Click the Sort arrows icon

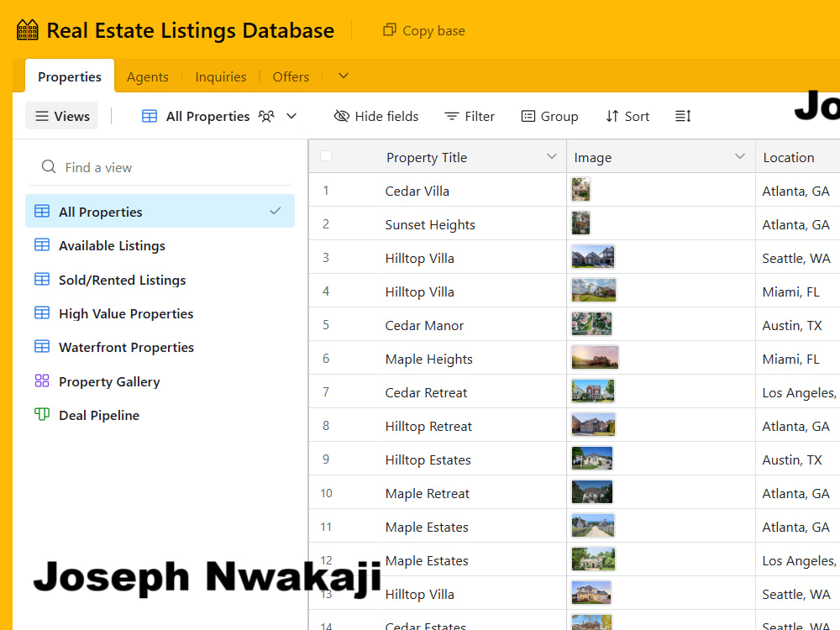[612, 116]
